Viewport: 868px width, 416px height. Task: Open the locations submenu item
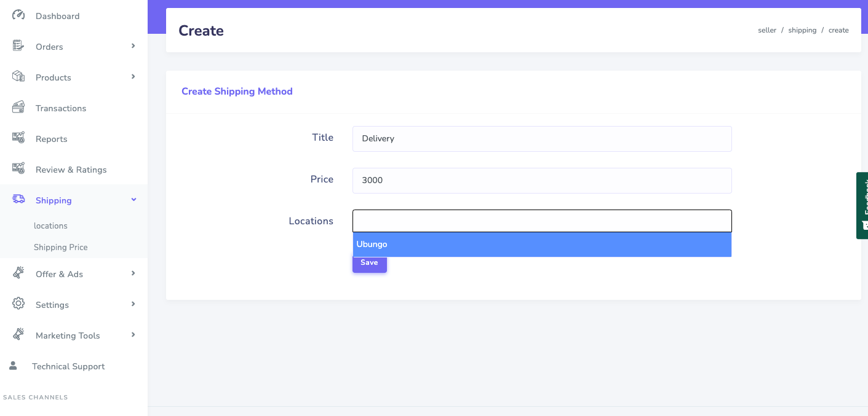[50, 226]
